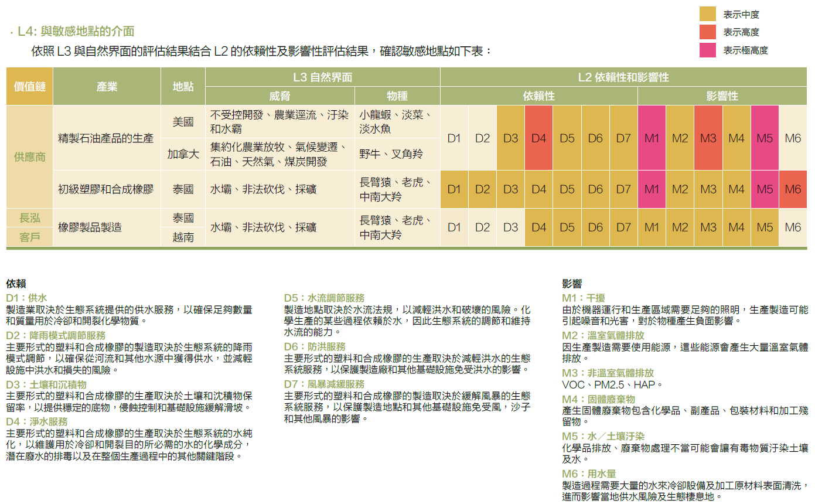Click the threat cell '集約化農業放牧、氣候變遷'

pos(280,155)
